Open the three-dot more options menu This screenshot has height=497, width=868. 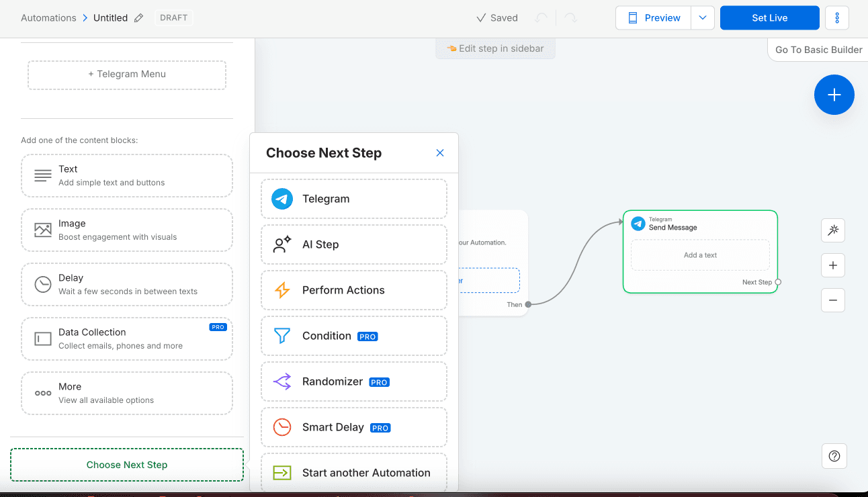pos(837,18)
